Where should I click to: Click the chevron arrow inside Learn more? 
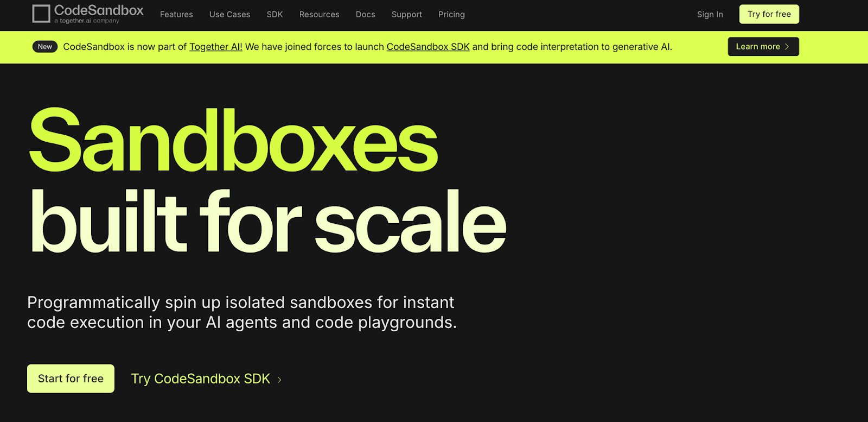click(787, 47)
